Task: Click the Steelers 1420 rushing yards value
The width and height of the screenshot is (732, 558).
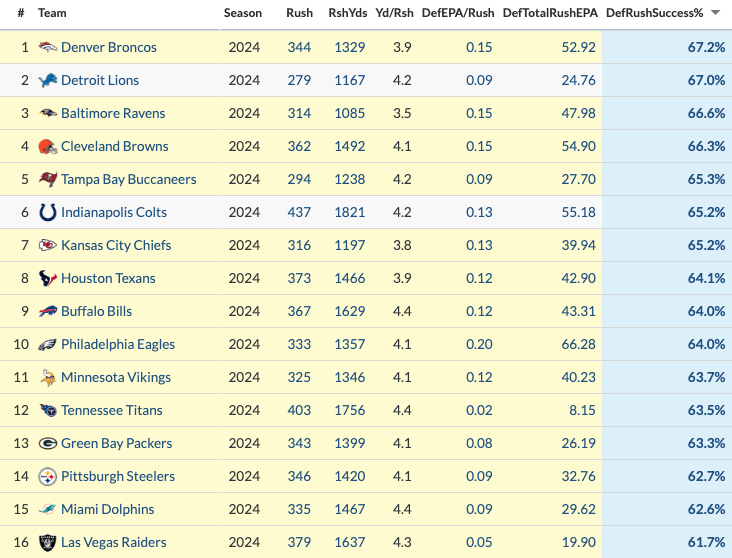Action: click(x=350, y=477)
